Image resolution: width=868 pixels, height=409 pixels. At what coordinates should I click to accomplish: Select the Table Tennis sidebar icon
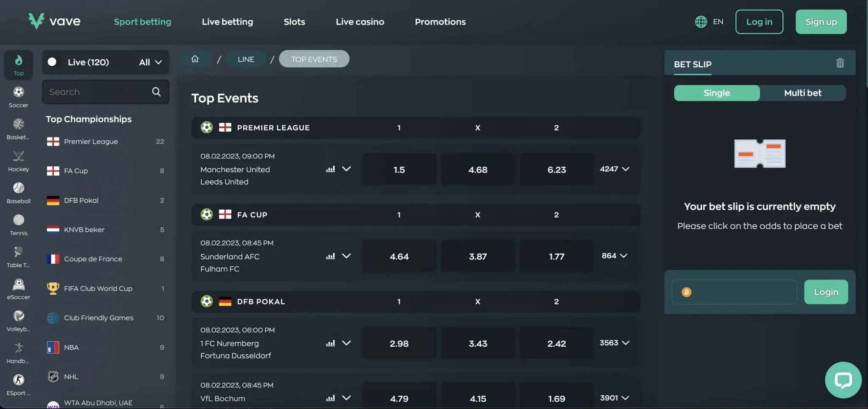point(19,252)
